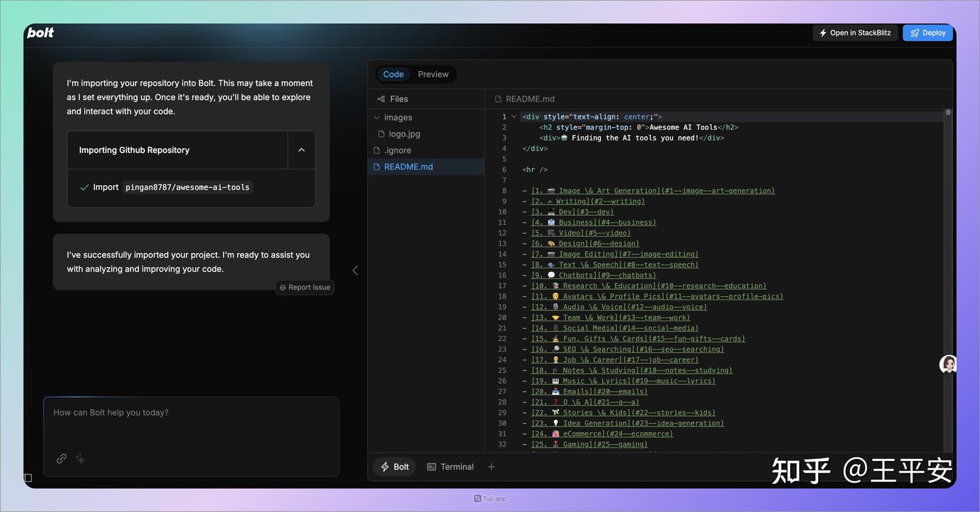The width and height of the screenshot is (980, 512).
Task: Click the '[3. Dev]' code line
Action: (572, 212)
